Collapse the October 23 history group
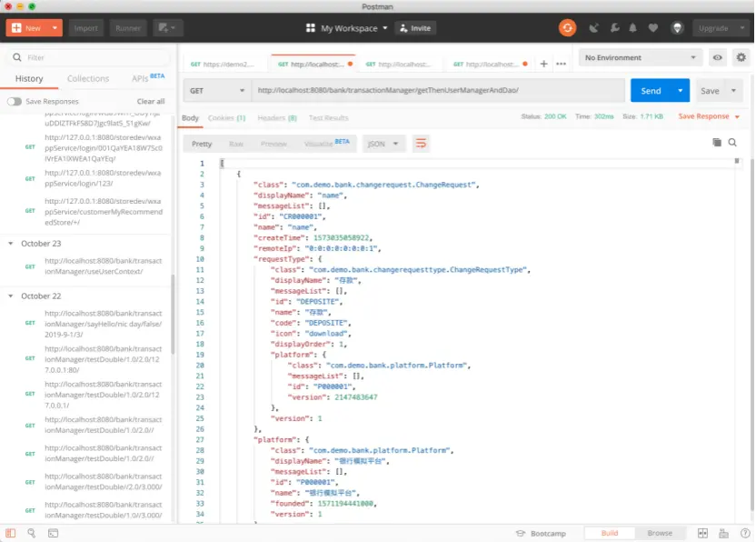756x542 pixels. pos(11,243)
